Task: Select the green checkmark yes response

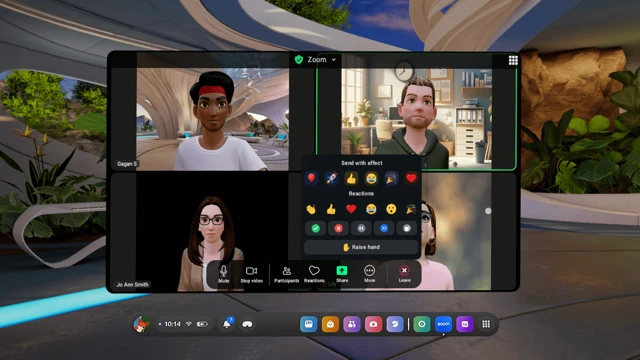Action: 316,228
